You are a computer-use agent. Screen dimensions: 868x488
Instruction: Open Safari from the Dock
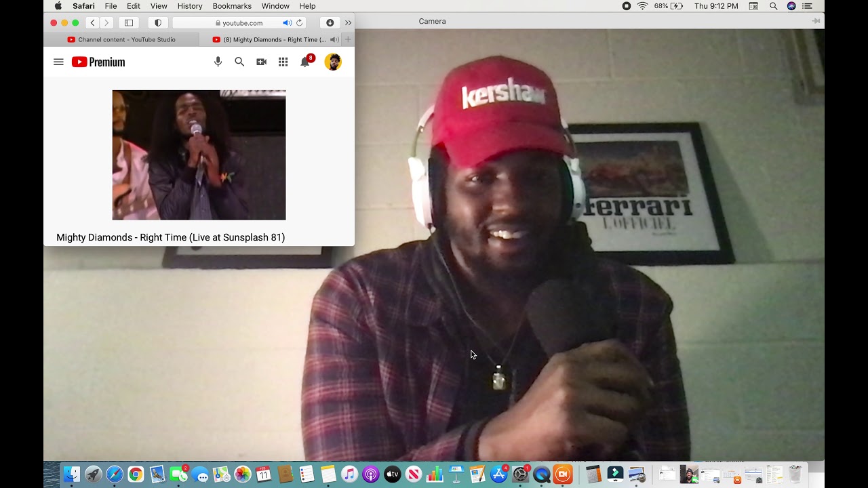tap(115, 474)
